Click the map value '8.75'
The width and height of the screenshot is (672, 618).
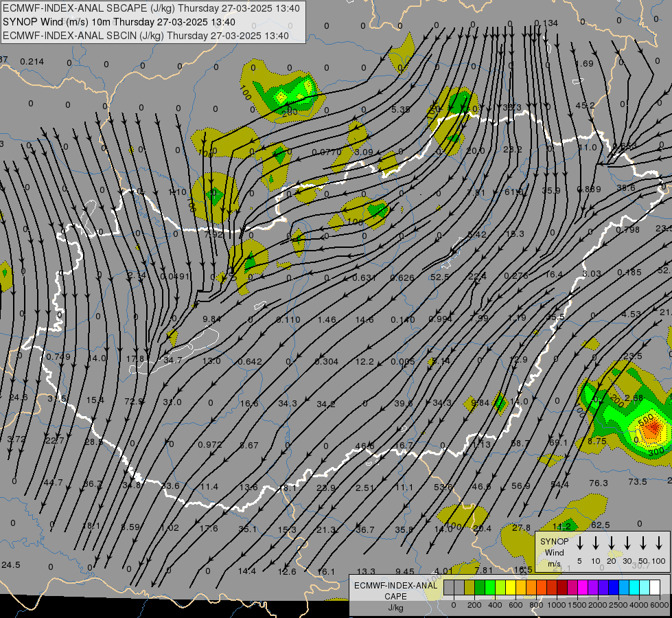point(597,442)
